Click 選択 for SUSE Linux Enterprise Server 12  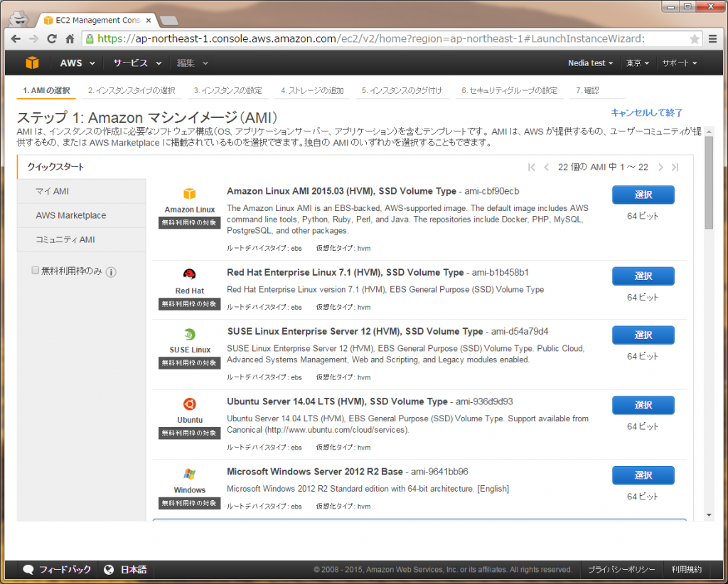pyautogui.click(x=643, y=335)
